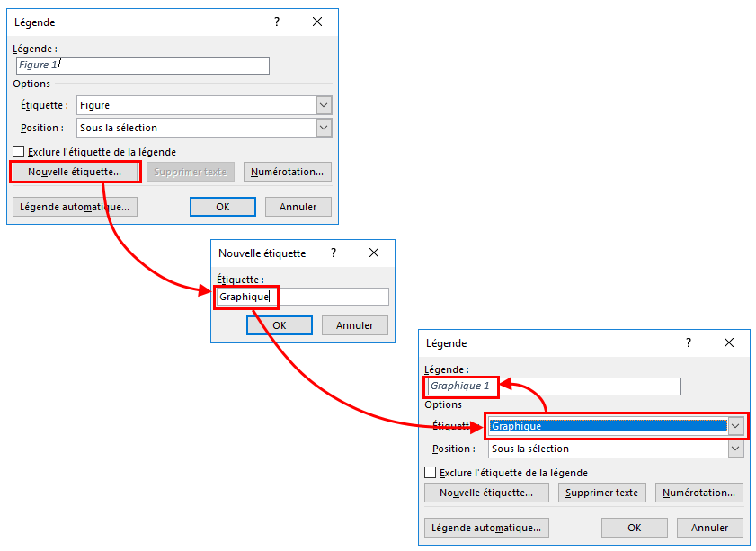
Task: Close the Nouvelle étiquette dialog with the X
Action: (x=375, y=253)
